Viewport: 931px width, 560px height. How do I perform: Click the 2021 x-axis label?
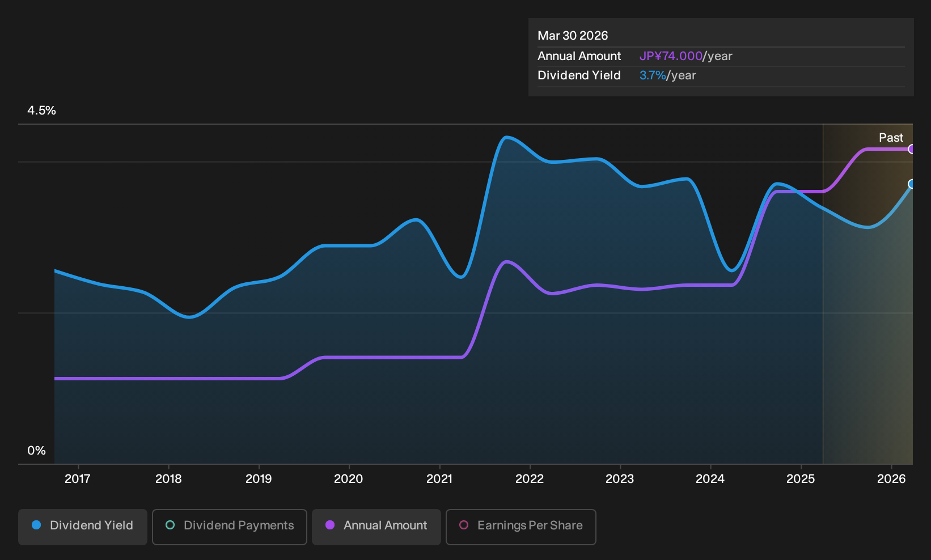point(439,479)
